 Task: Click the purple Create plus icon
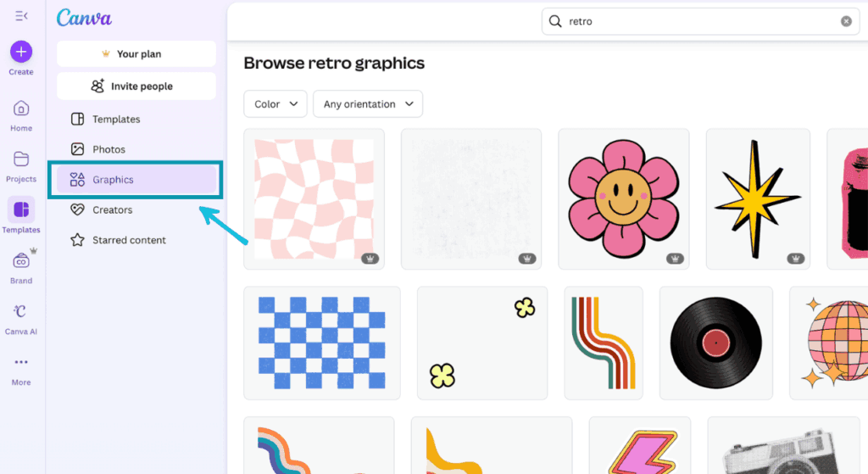pyautogui.click(x=21, y=52)
